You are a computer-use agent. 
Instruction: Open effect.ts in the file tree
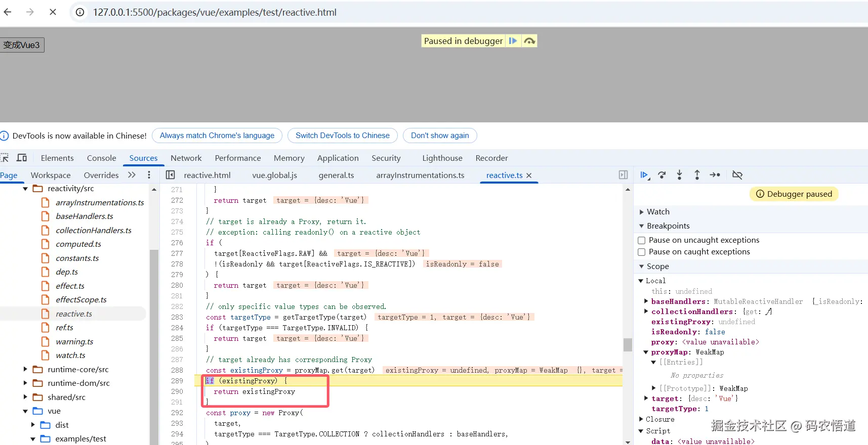70,286
